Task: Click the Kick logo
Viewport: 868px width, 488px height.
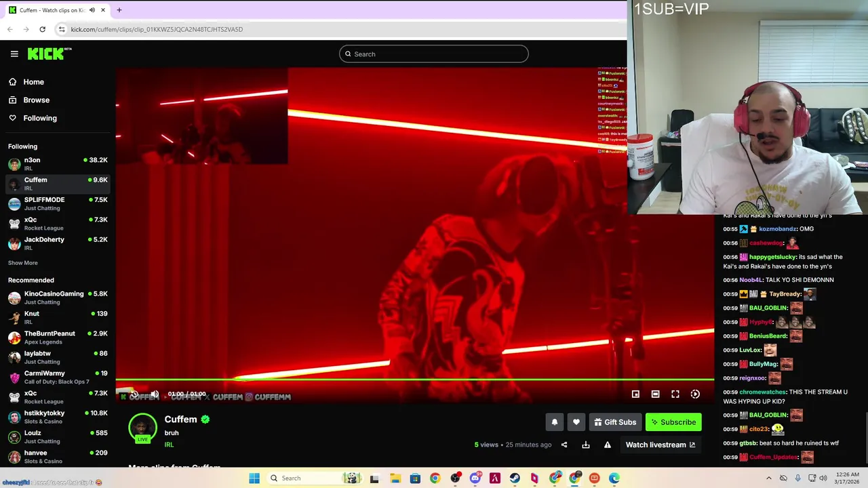Action: 50,54
